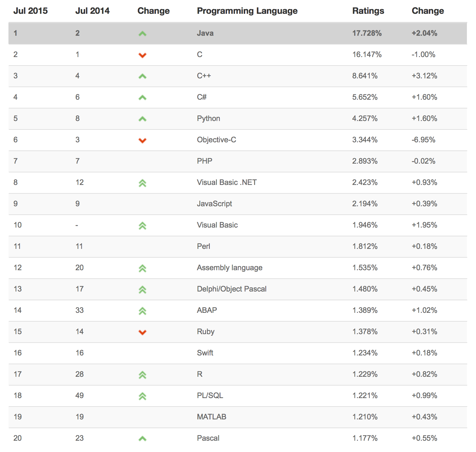Click the Jul 2015 column header

(x=30, y=11)
